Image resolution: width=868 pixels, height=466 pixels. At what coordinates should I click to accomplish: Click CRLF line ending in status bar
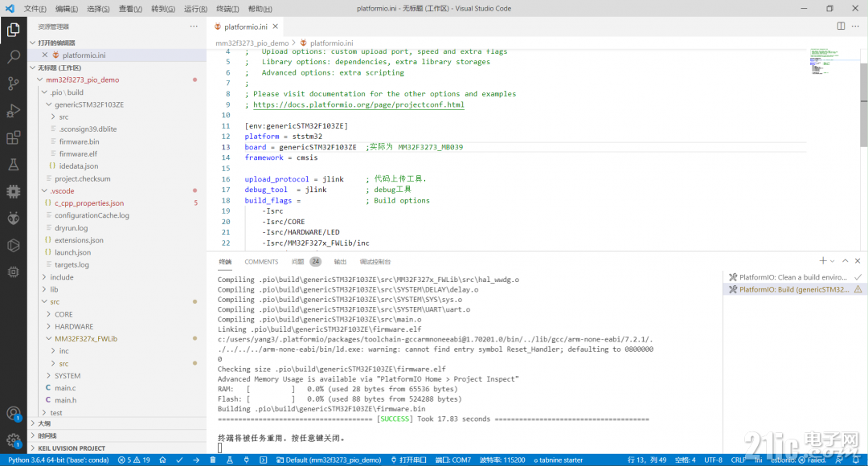point(738,460)
